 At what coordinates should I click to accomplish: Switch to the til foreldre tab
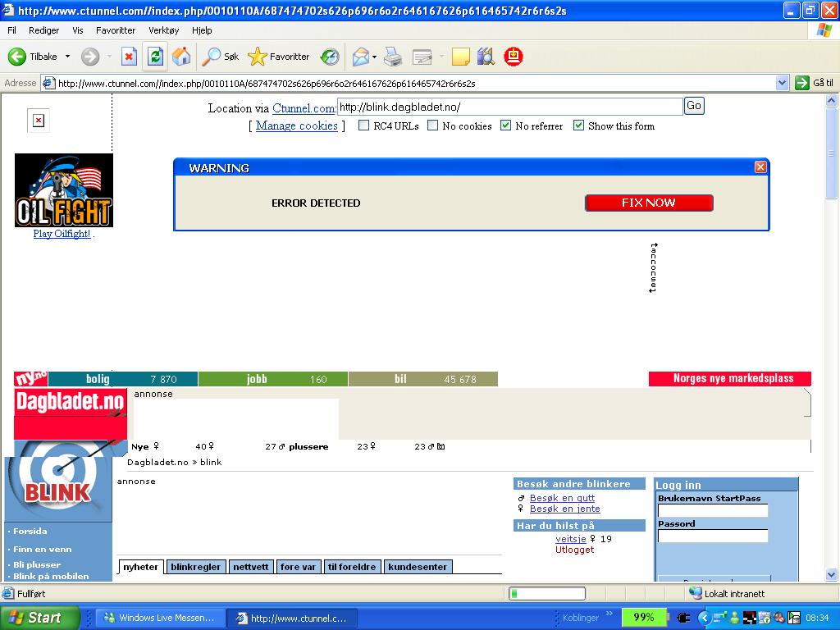click(352, 567)
